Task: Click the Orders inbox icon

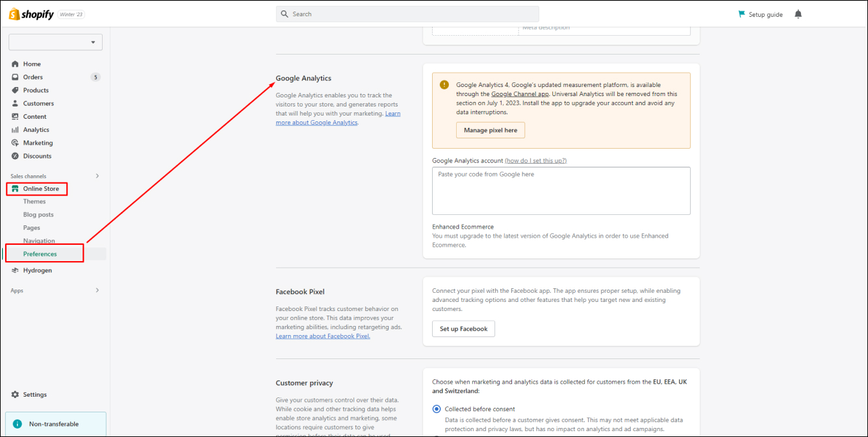Action: 15,77
